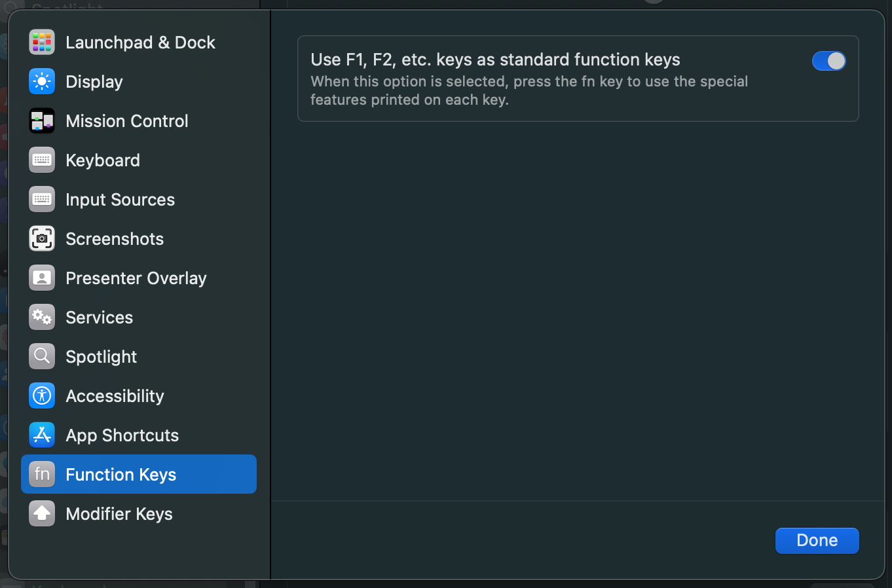Click the Services gears icon
892x588 pixels.
[x=42, y=318]
